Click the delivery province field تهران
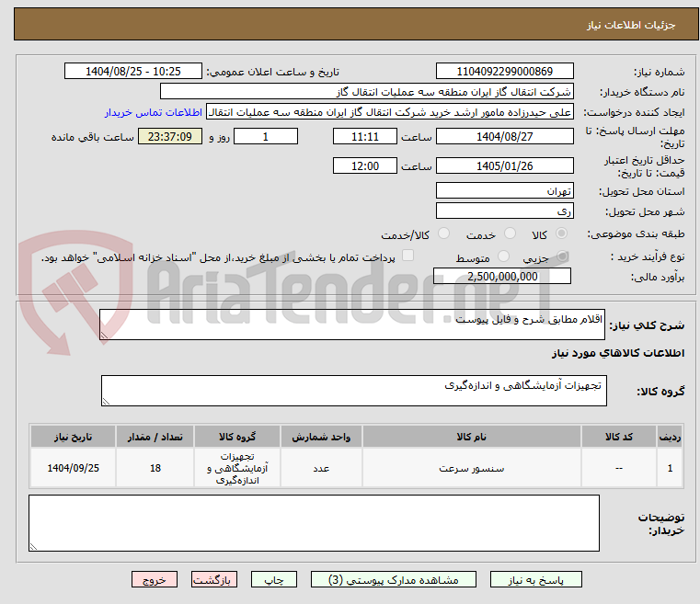The image size is (700, 604). point(504,191)
